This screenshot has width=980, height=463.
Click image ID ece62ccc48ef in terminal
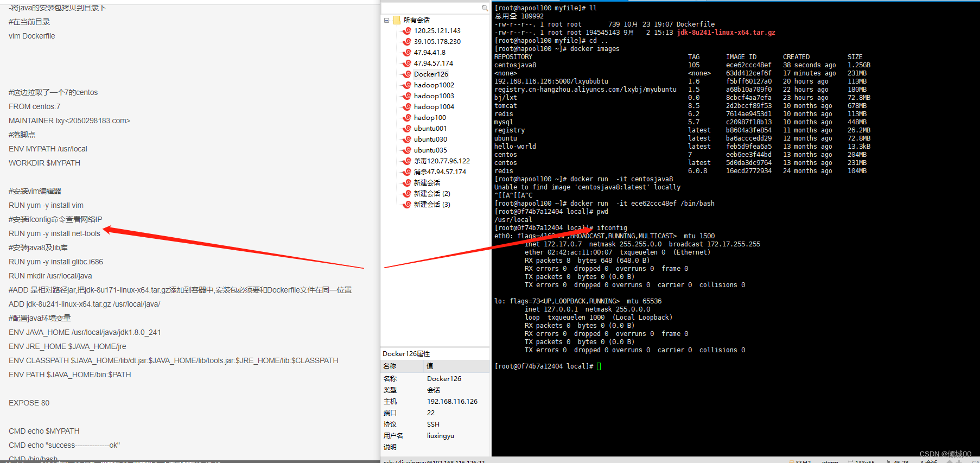(749, 65)
